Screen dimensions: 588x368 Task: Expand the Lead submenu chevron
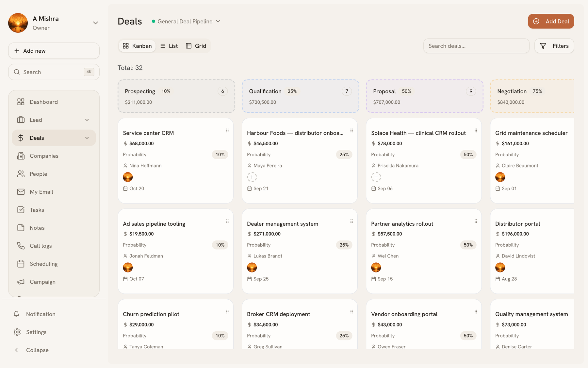tap(87, 120)
